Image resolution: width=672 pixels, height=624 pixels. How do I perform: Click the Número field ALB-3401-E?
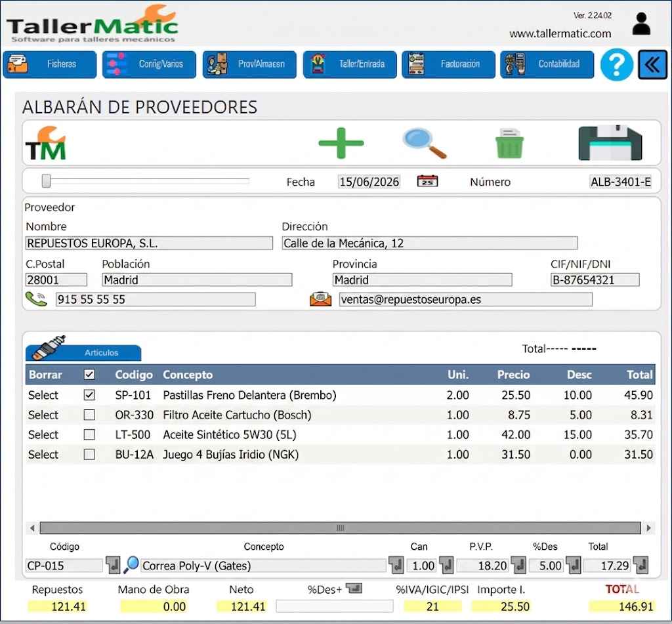pos(620,182)
